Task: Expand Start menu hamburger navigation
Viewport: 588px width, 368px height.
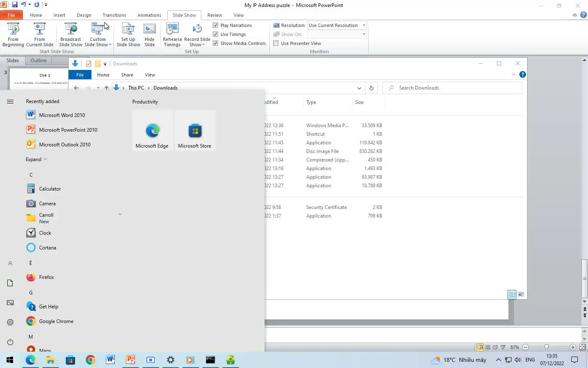Action: (10, 102)
